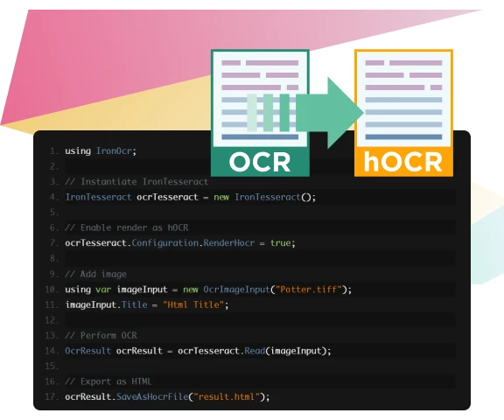The image size is (504, 420).
Task: Click the OcrImageInput class name on line 10
Action: 236,290
